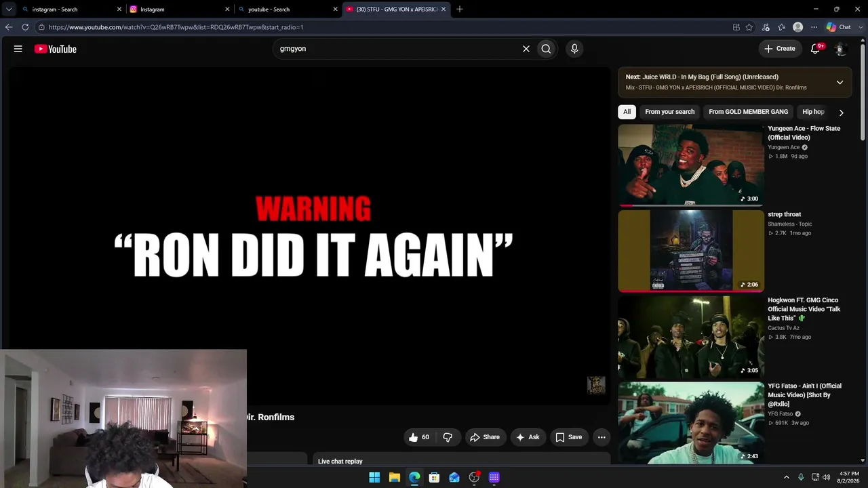Image resolution: width=868 pixels, height=488 pixels.
Task: Open Yungeen Ace Flow State video thumbnail
Action: tap(691, 165)
